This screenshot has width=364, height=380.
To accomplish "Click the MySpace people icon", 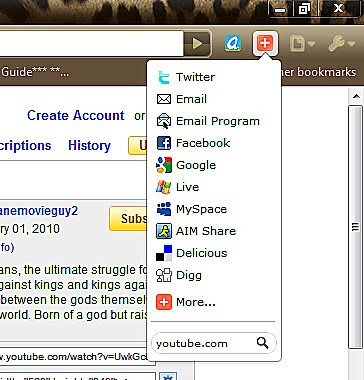I will pos(164,209).
